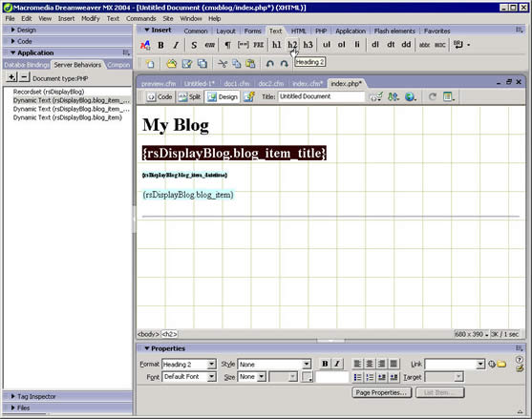This screenshot has width=532, height=419.
Task: Insert an ordered list with ol icon
Action: click(342, 45)
